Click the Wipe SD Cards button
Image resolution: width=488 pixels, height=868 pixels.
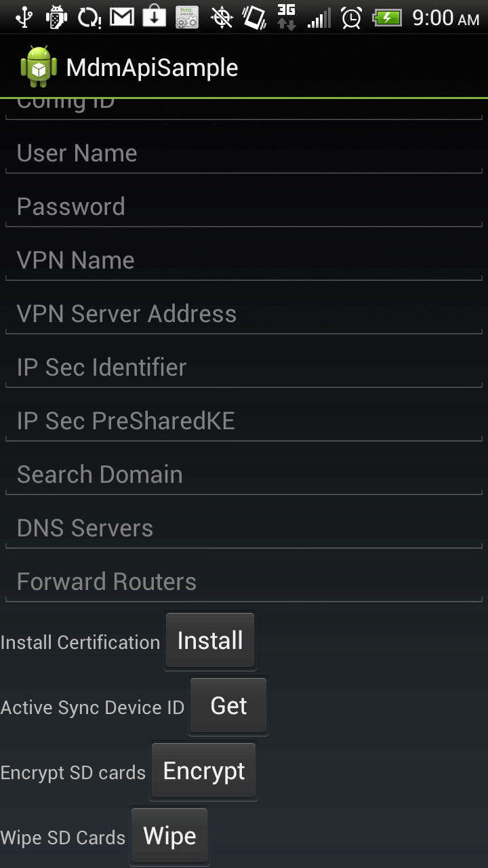(169, 836)
